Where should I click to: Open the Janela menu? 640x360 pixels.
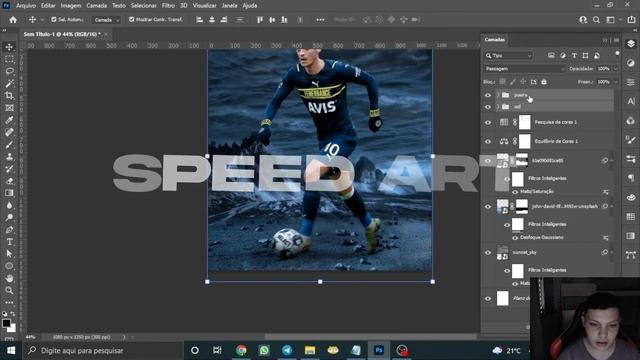[x=229, y=6]
